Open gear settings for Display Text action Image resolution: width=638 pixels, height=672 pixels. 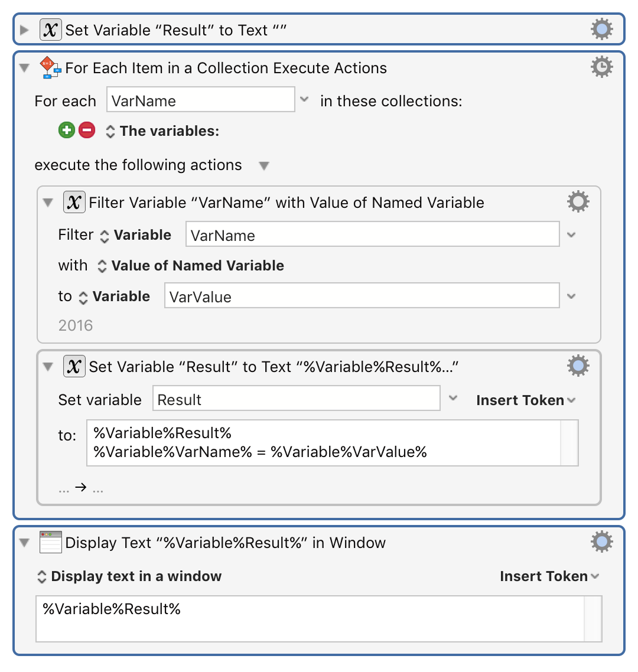click(601, 541)
